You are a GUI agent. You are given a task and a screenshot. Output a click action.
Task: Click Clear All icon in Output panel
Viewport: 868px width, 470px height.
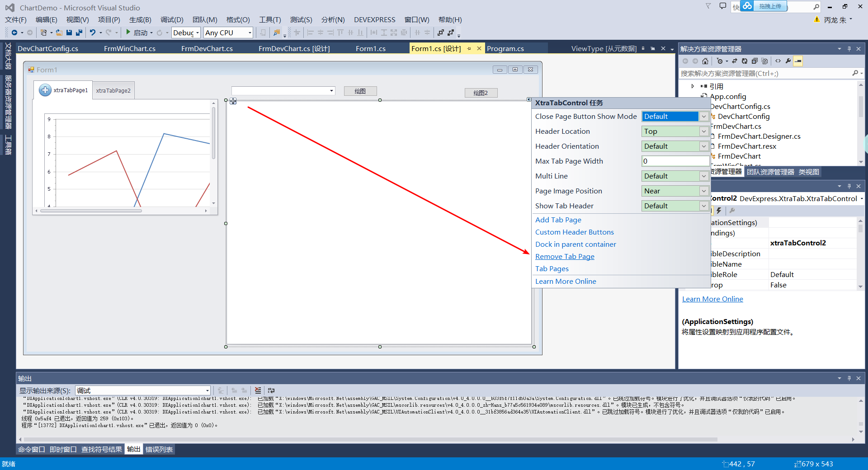click(x=258, y=390)
